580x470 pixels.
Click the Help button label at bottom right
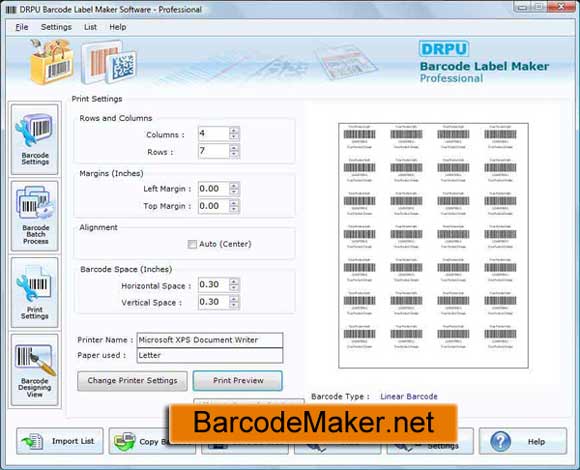[x=536, y=442]
